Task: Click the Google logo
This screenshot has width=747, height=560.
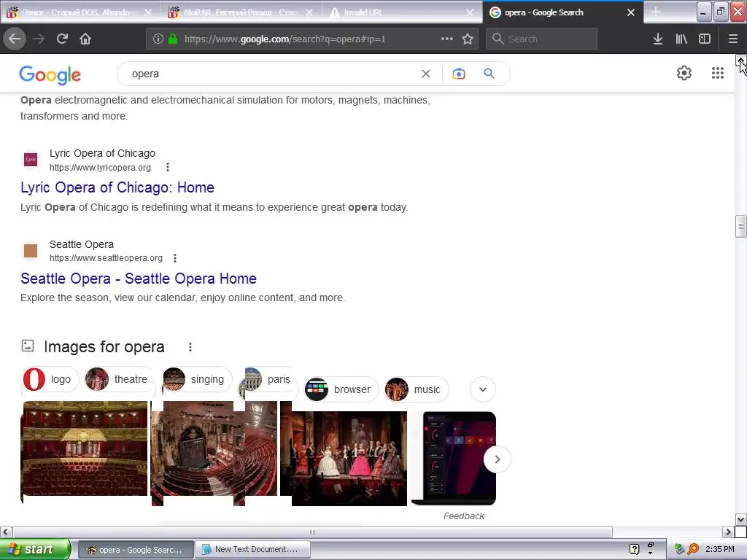Action: [x=50, y=75]
